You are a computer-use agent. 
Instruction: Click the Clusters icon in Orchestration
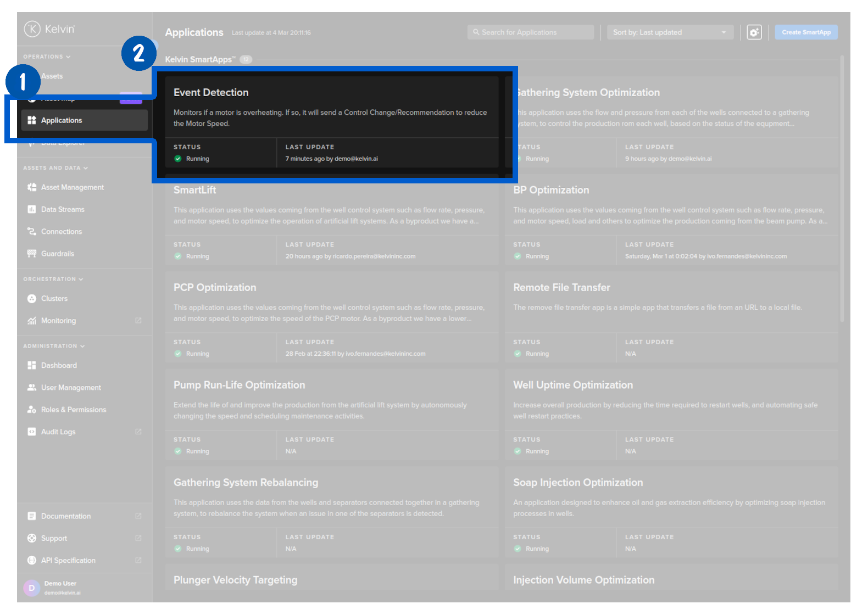click(32, 299)
